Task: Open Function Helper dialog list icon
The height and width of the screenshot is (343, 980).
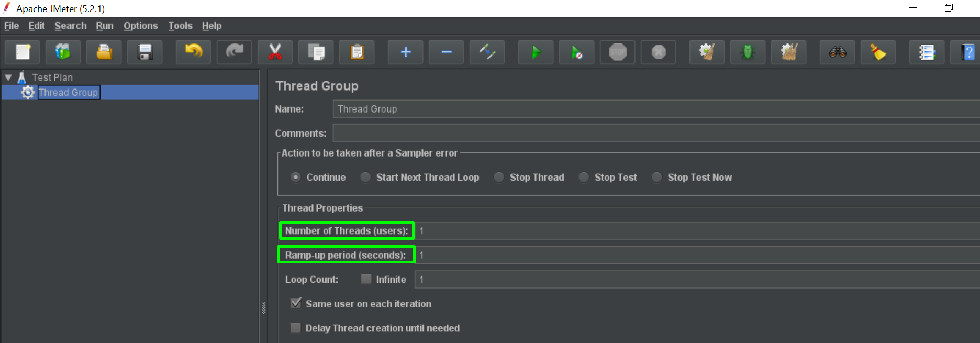Action: coord(927,52)
